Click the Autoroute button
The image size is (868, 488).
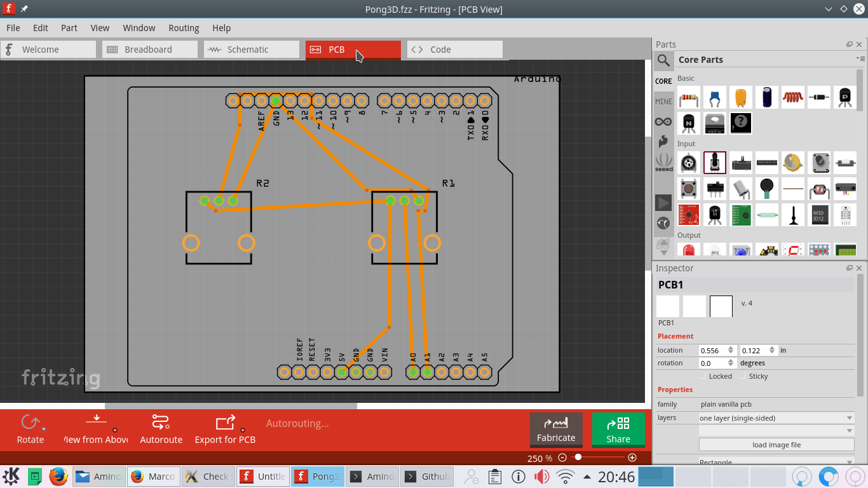tap(161, 430)
